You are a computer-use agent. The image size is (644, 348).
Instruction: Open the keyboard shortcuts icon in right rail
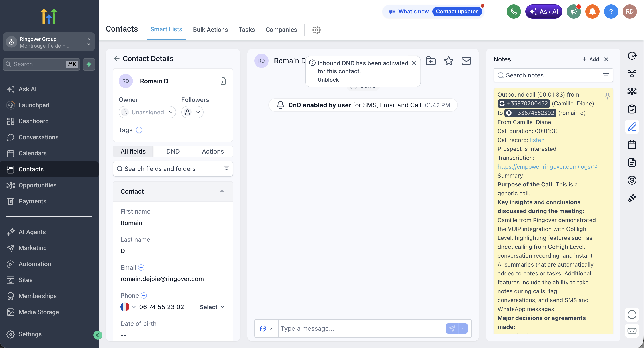(x=632, y=331)
